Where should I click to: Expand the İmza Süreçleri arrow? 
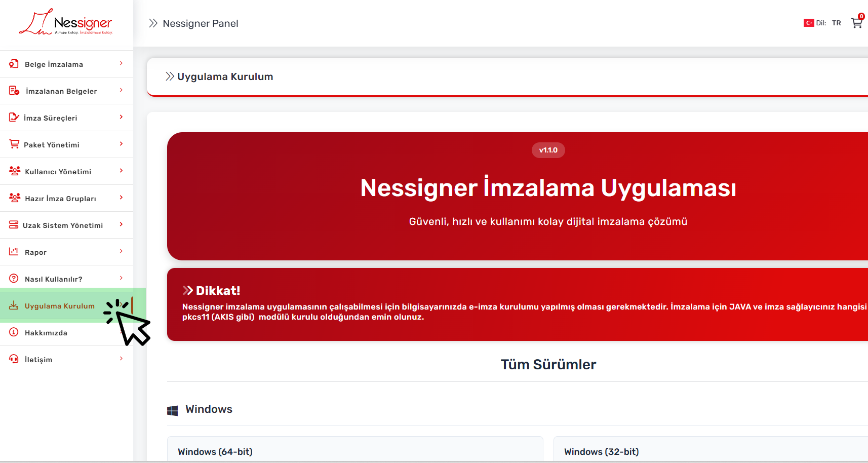point(121,117)
